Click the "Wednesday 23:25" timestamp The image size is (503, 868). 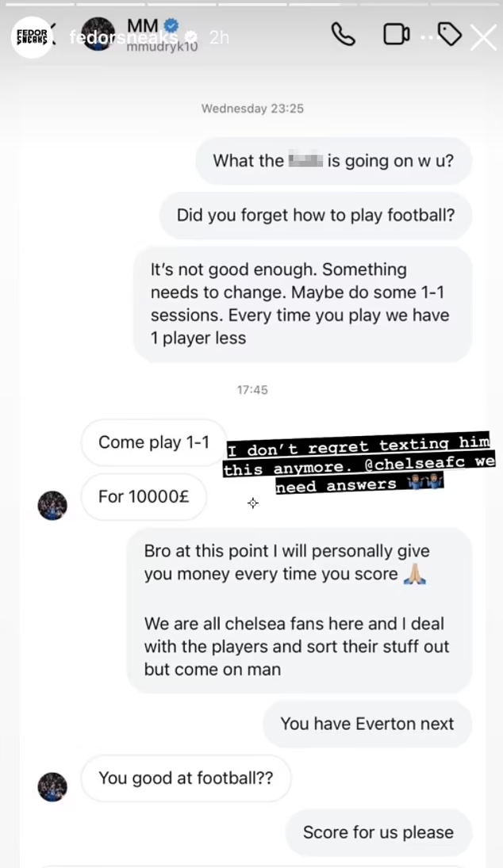(252, 109)
